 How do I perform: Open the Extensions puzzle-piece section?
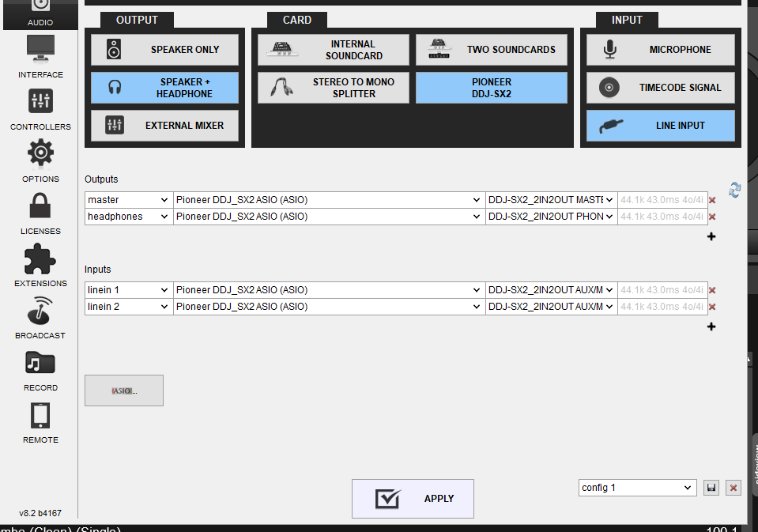click(40, 266)
